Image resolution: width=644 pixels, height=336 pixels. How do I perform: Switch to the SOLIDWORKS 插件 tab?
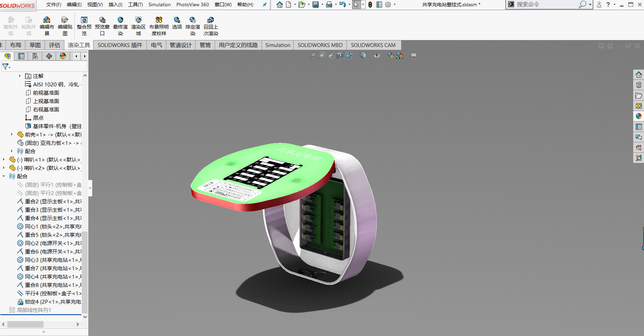click(x=120, y=45)
